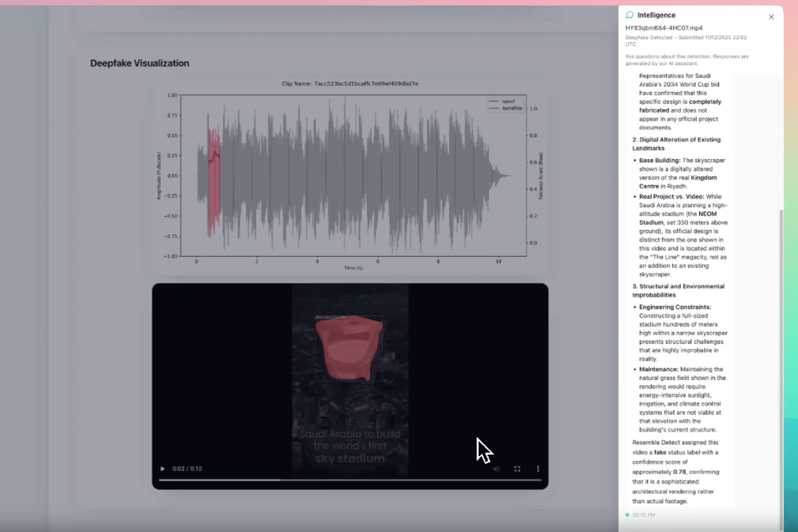This screenshot has height=532, width=798.
Task: Mute the video using the volume icon
Action: point(496,469)
